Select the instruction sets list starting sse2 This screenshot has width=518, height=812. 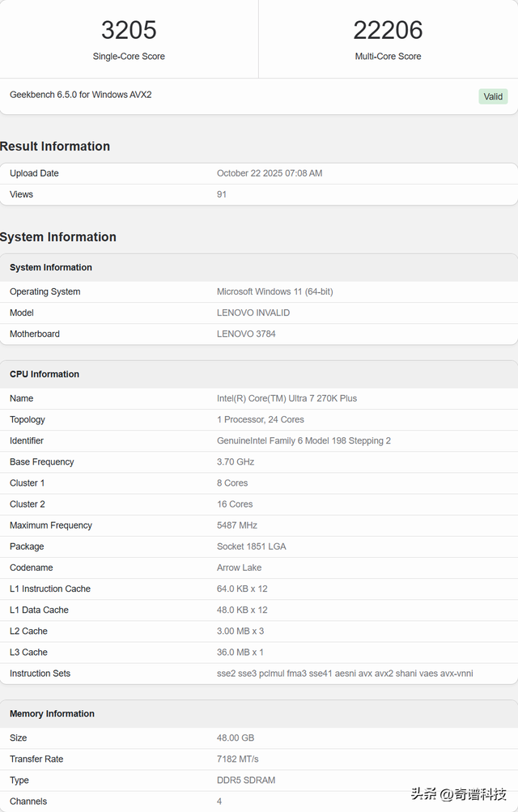pos(345,674)
